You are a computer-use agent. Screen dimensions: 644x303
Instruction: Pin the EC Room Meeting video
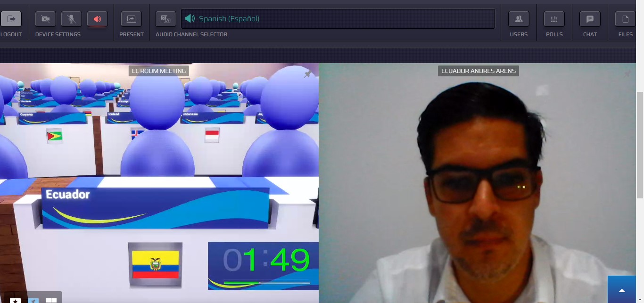pos(307,74)
